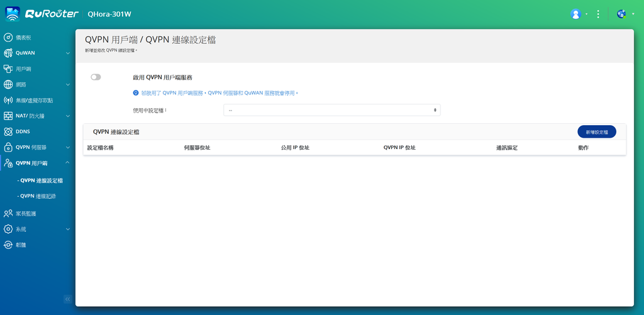Image resolution: width=644 pixels, height=315 pixels.
Task: Click the 伺服器位址 column header
Action: [197, 148]
